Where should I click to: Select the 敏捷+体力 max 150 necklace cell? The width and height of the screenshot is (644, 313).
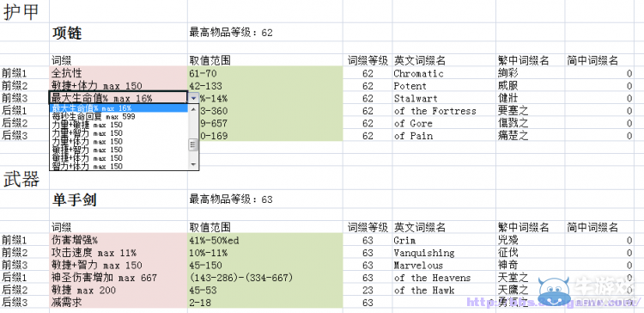click(118, 86)
